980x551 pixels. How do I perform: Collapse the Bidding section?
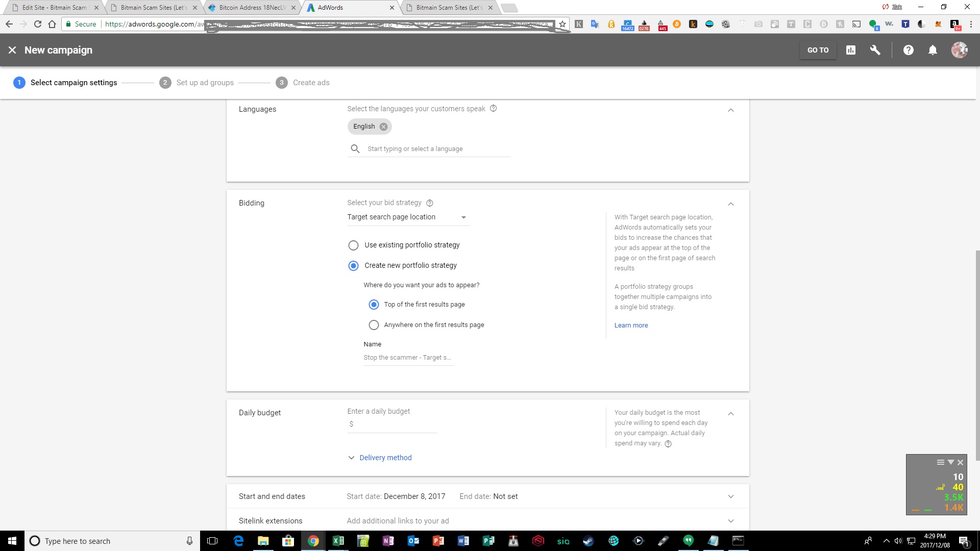731,204
